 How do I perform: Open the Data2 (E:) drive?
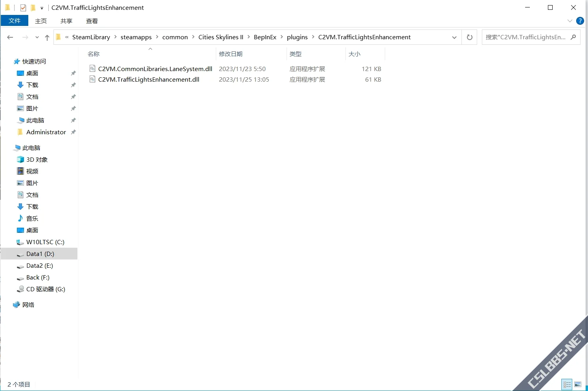(x=39, y=266)
